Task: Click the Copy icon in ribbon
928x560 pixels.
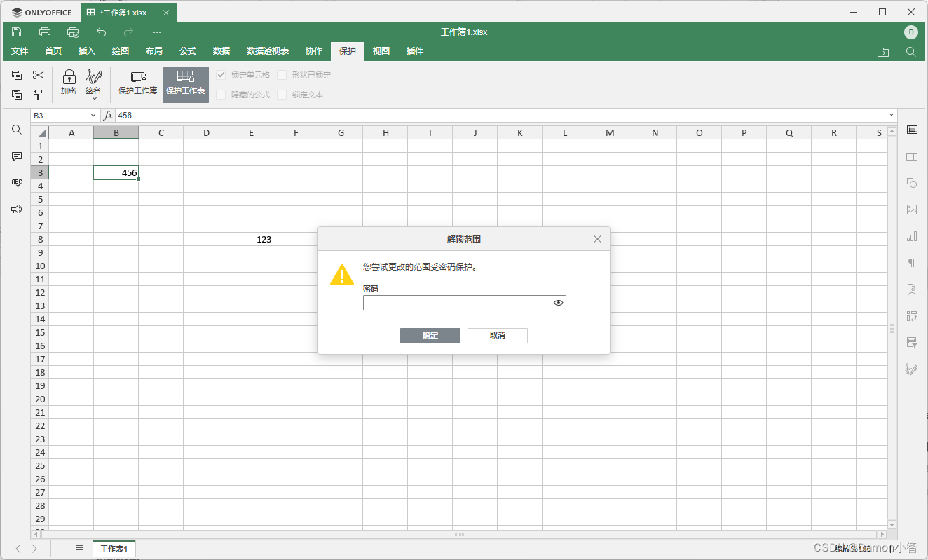Action: (x=17, y=76)
